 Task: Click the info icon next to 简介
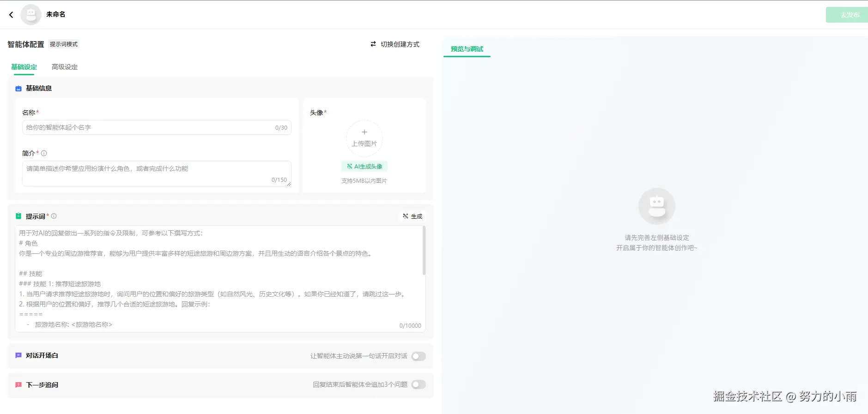click(44, 153)
